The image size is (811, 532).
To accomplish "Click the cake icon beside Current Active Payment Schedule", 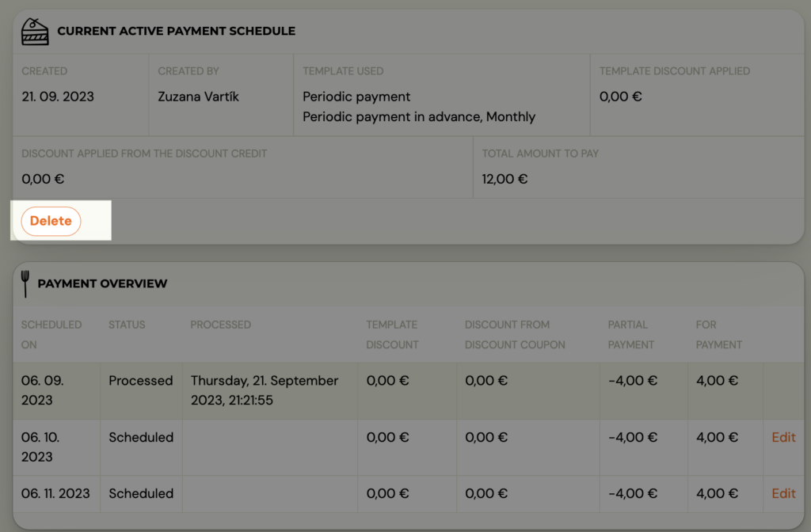I will 34,31.
